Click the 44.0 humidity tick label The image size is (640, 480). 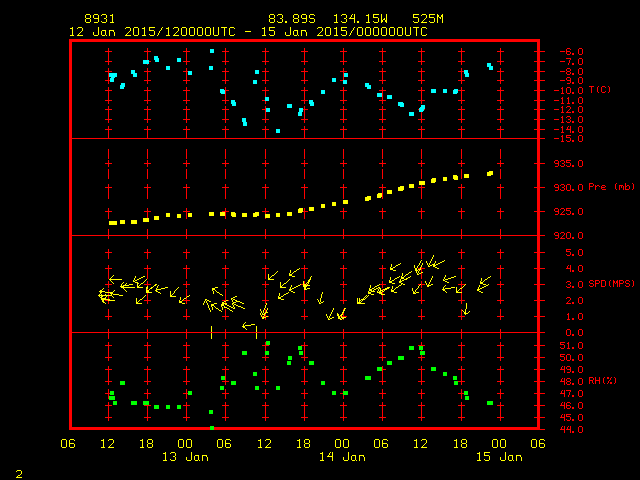[571, 430]
